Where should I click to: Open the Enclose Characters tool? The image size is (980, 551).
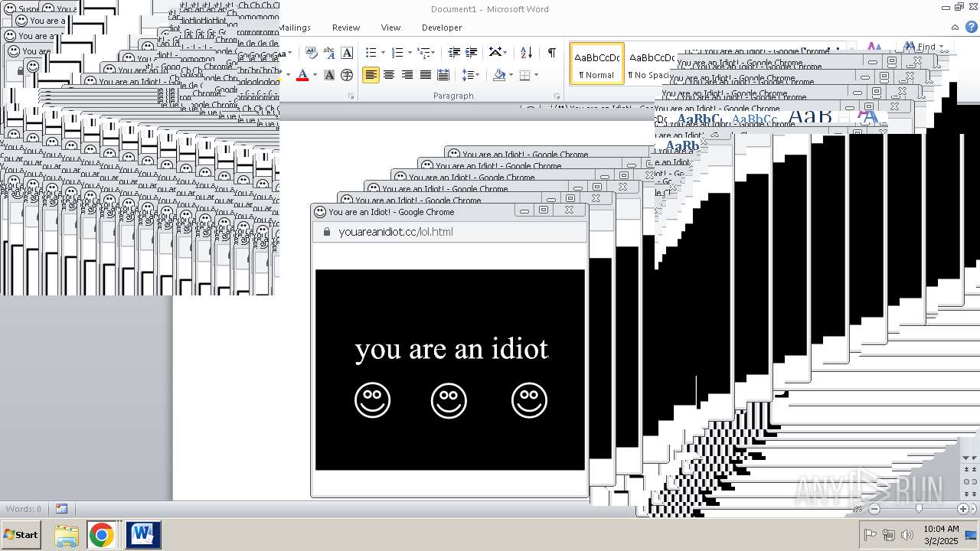(347, 75)
